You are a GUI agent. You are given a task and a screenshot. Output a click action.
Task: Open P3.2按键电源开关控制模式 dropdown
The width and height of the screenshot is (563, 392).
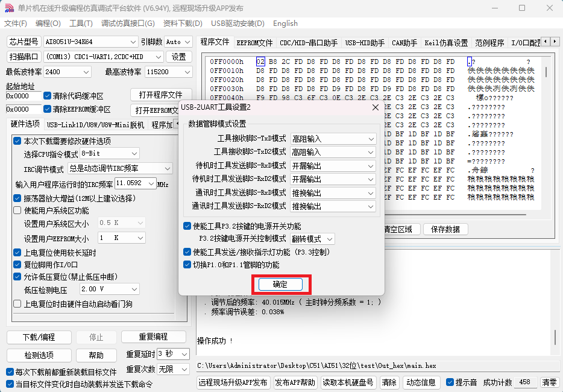(x=312, y=239)
